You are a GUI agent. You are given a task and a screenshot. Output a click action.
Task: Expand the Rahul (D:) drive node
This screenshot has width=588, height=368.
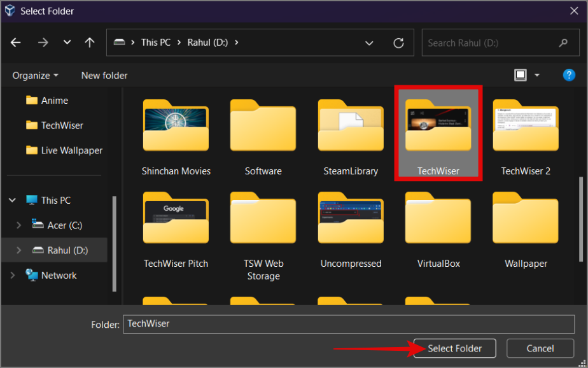(18, 250)
